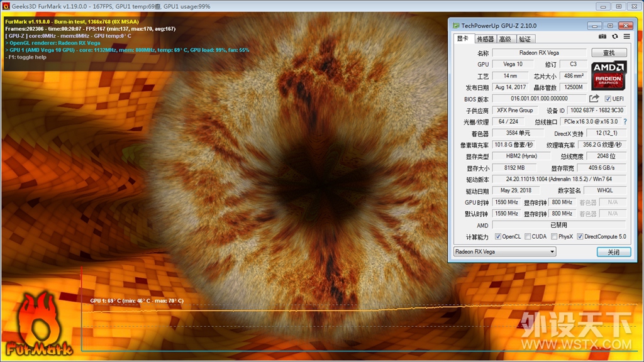Click the GPU clock 1590 MHz value
The image size is (644, 362).
[506, 202]
